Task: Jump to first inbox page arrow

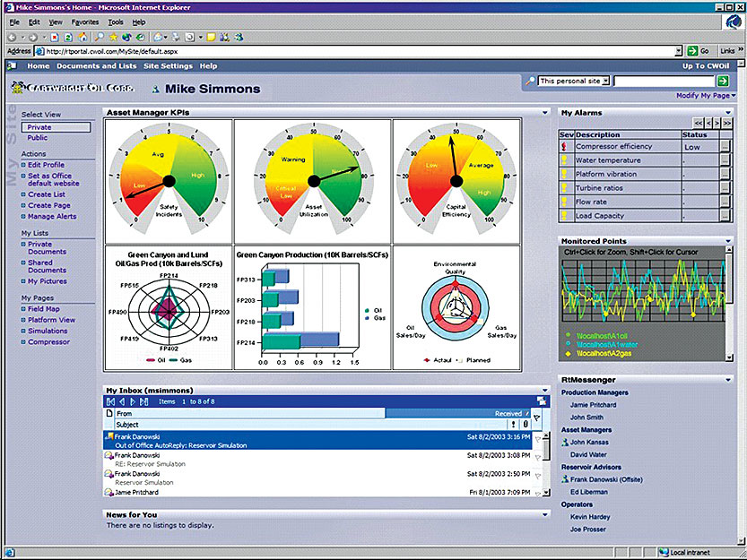Action: [110, 401]
